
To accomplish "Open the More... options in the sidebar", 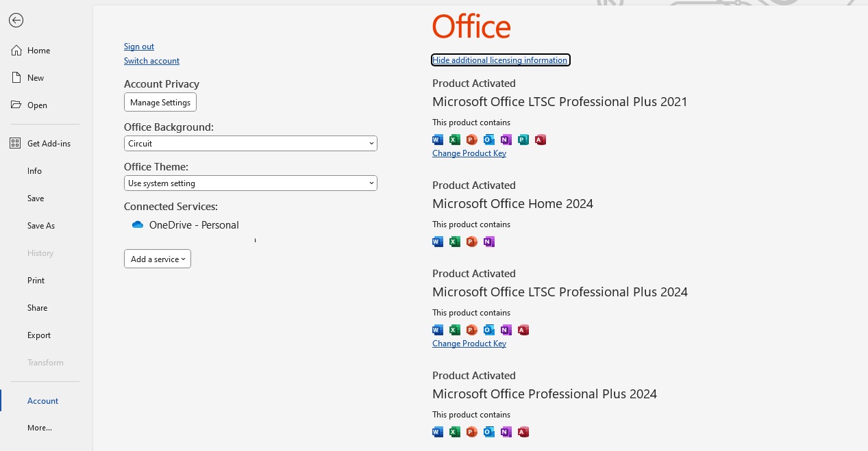I will [x=40, y=428].
